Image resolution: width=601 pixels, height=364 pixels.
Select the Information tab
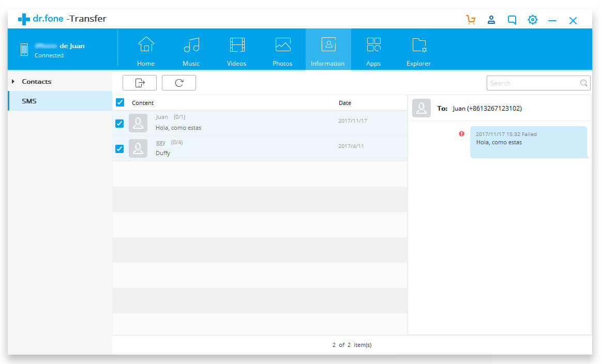pyautogui.click(x=328, y=50)
